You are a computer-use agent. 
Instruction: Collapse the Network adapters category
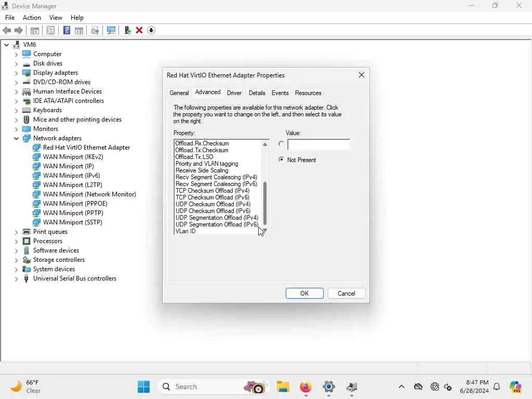pos(16,138)
